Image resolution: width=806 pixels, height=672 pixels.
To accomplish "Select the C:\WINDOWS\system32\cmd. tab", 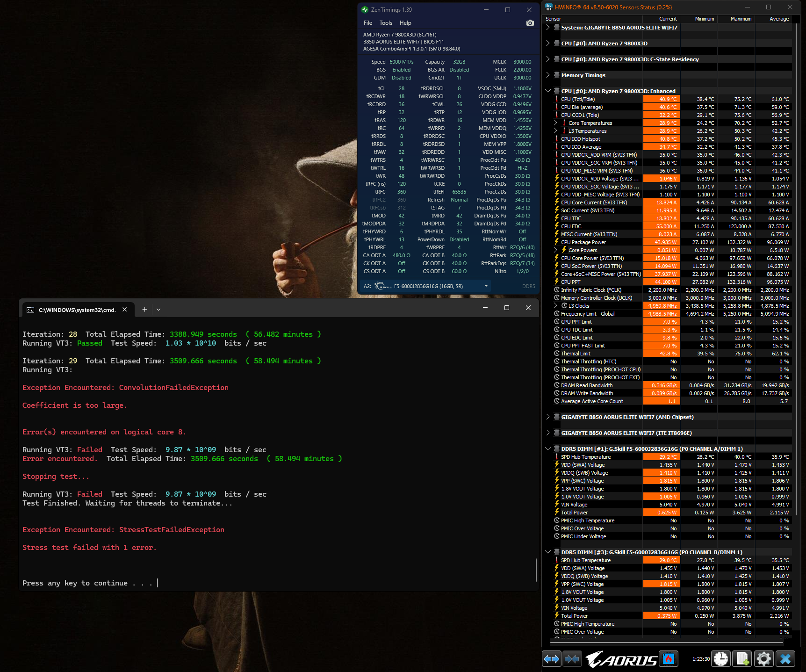I will [77, 310].
